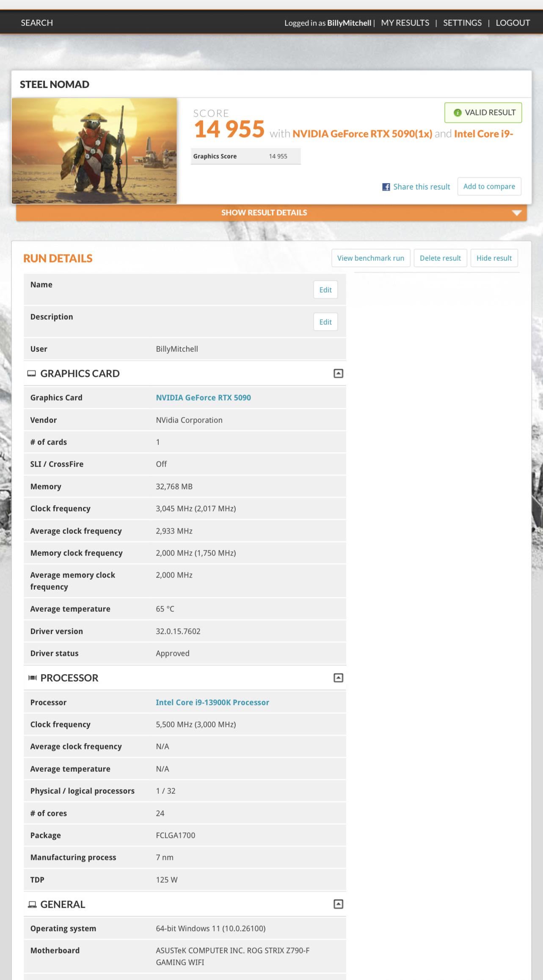Click the STEEL NOMAD title
The width and height of the screenshot is (543, 980).
click(x=55, y=84)
